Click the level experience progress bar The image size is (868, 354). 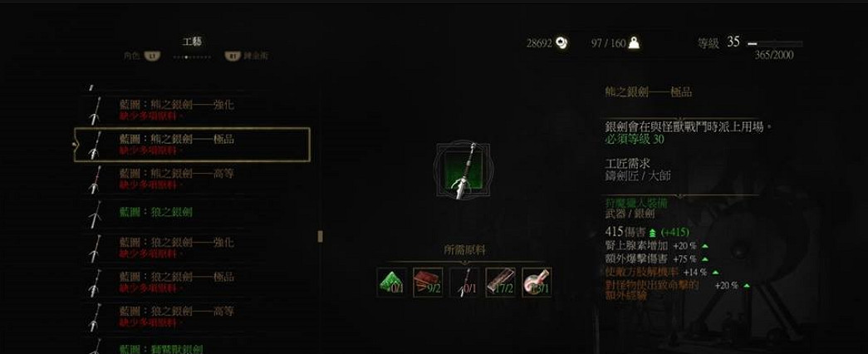(x=774, y=43)
